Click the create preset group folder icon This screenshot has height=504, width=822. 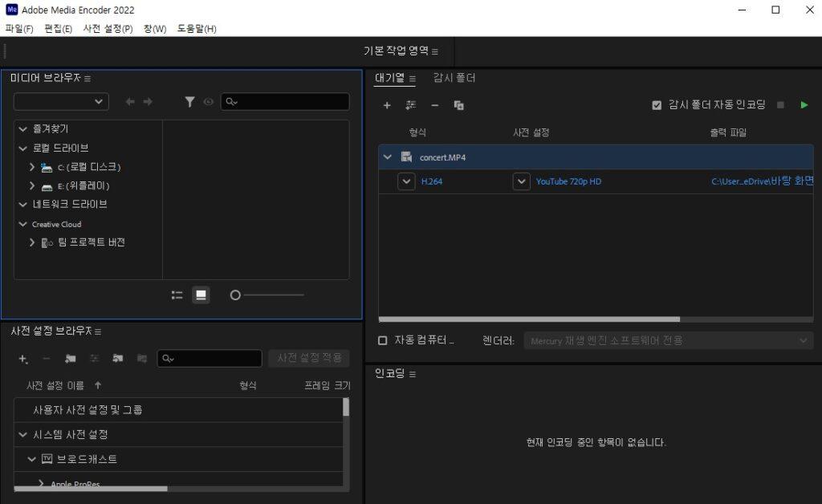[71, 359]
